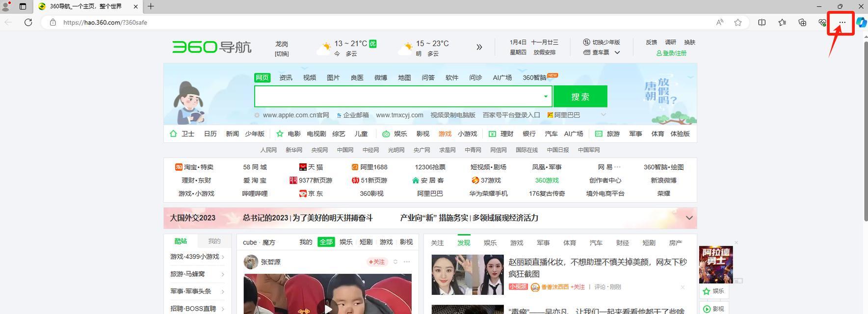
Task: Open the user profile icon
Action: 6,6
